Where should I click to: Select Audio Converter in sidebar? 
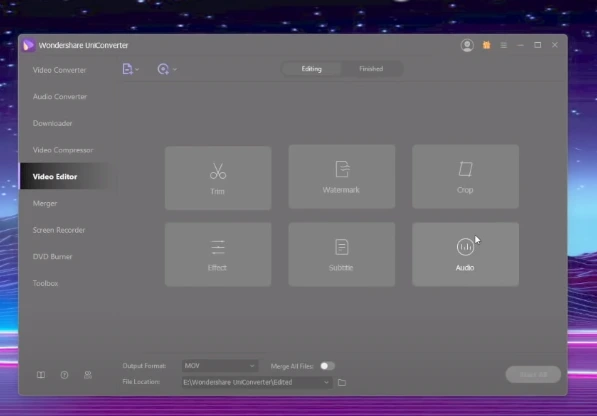[60, 97]
